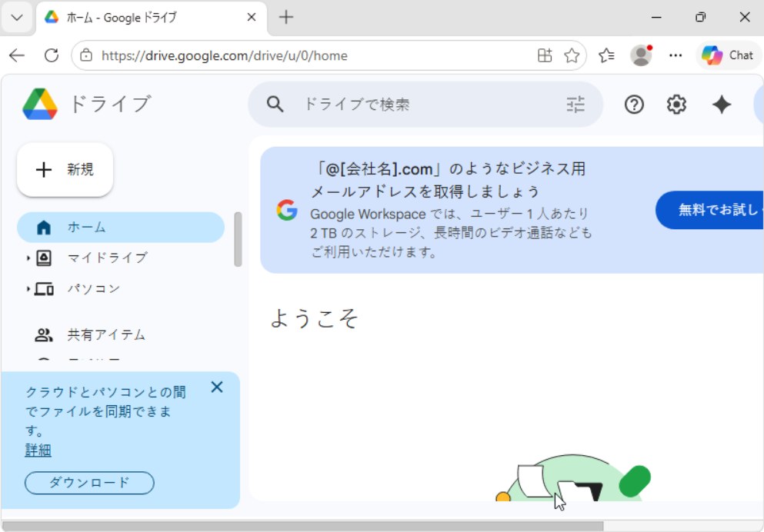
Task: Go back with browser back arrow
Action: [x=17, y=55]
